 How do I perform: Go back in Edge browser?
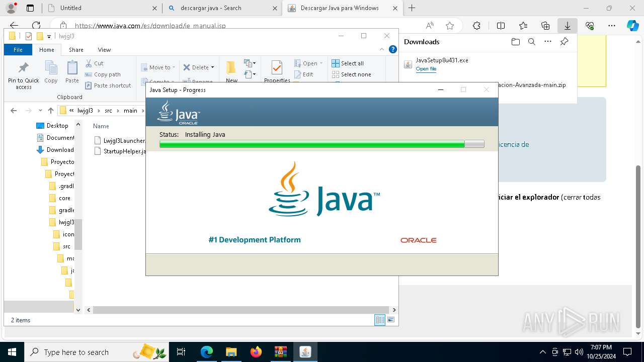click(x=14, y=26)
